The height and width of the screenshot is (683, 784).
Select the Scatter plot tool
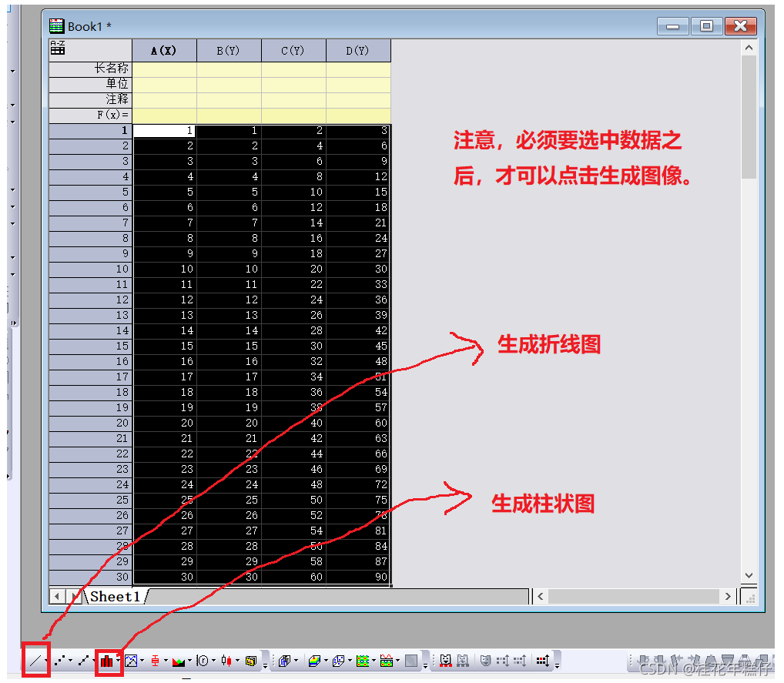[59, 661]
